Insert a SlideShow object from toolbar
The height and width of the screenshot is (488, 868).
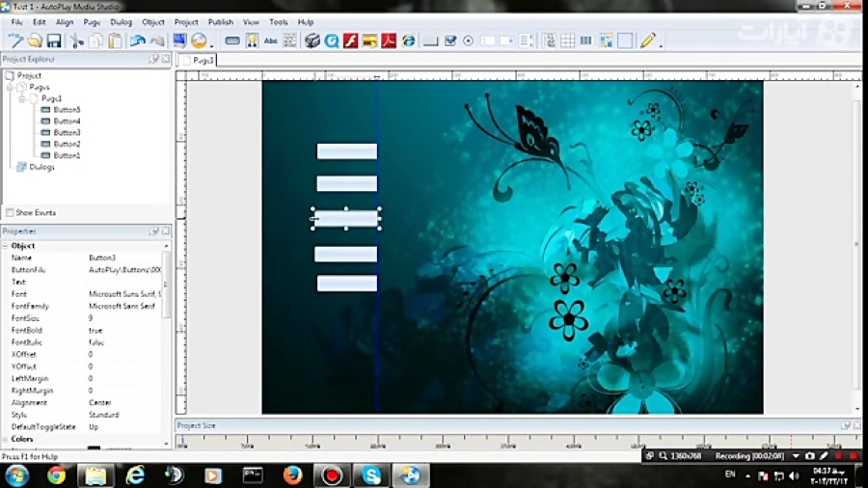[369, 41]
